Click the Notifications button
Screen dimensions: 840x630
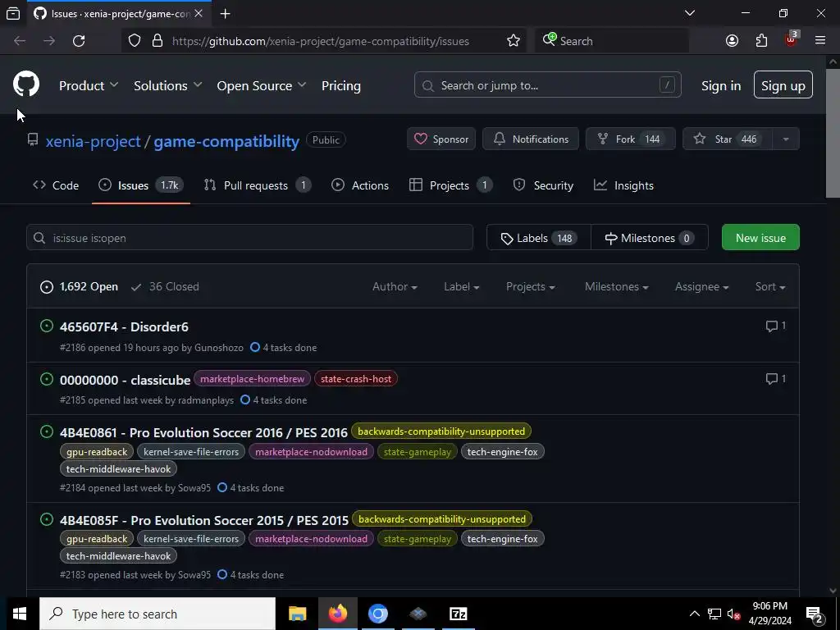coord(531,139)
